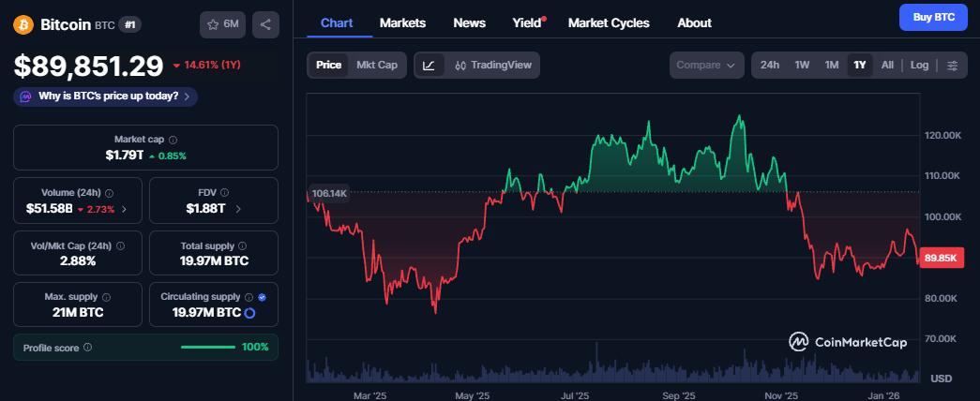980x401 pixels.
Task: Enable Log scale on chart
Action: (x=919, y=66)
